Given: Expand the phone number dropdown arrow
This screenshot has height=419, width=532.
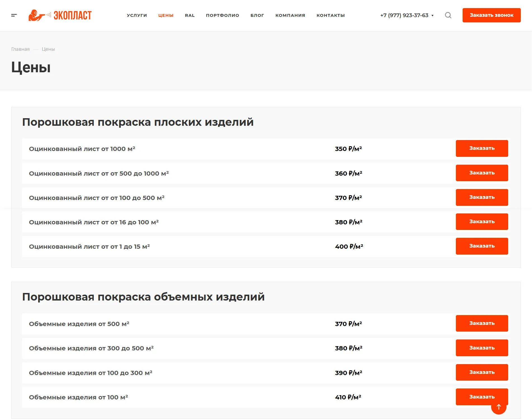Looking at the screenshot, I should point(432,15).
